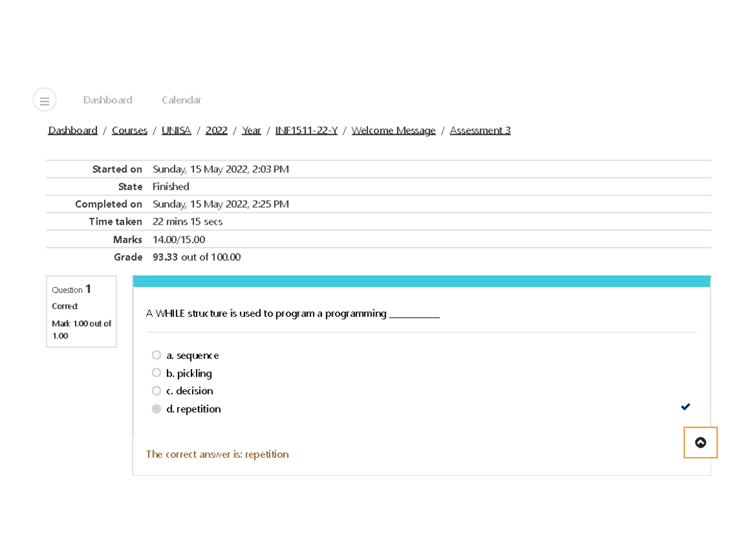Click the Question 1 info box

pos(81,312)
